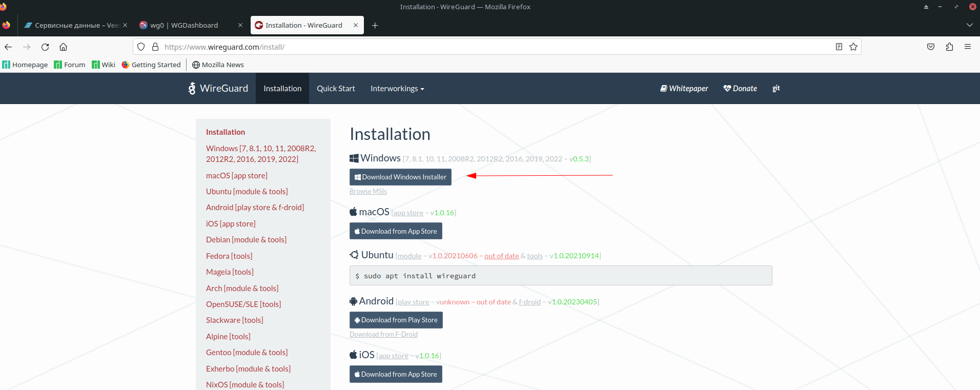Image resolution: width=980 pixels, height=390 pixels.
Task: Show site security padlock info
Action: (155, 47)
